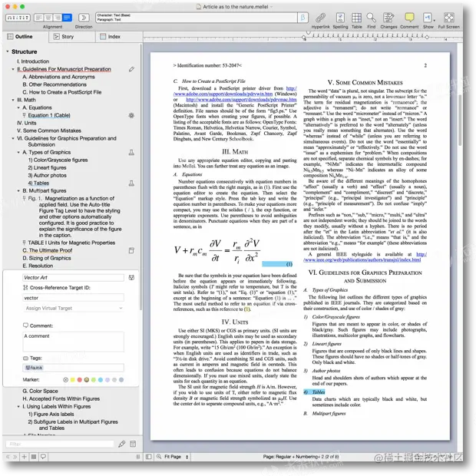476x476 pixels.
Task: Click the gear icon next to Equation 1
Action: (x=131, y=115)
